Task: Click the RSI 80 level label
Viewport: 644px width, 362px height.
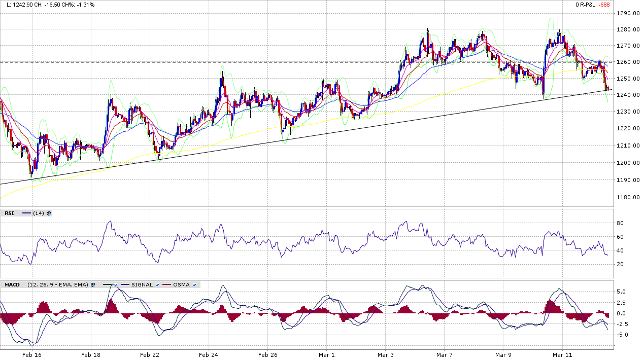Action: 620,223
